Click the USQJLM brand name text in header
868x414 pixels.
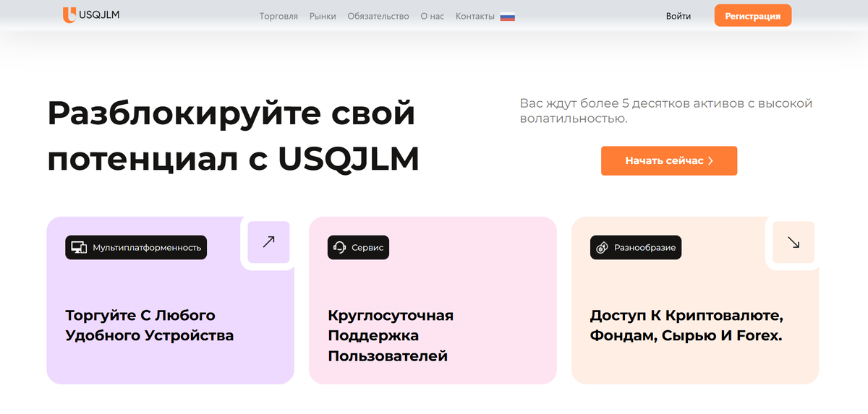(100, 14)
